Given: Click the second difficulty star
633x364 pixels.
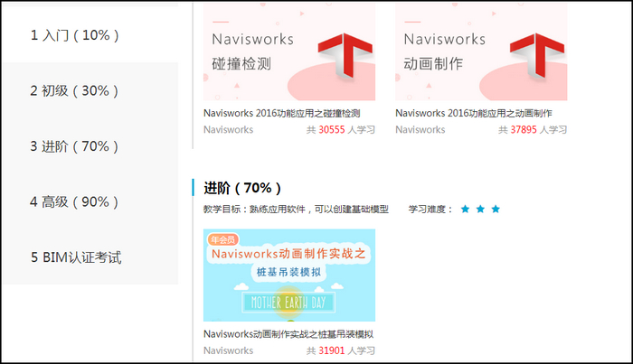Looking at the screenshot, I should click(480, 209).
